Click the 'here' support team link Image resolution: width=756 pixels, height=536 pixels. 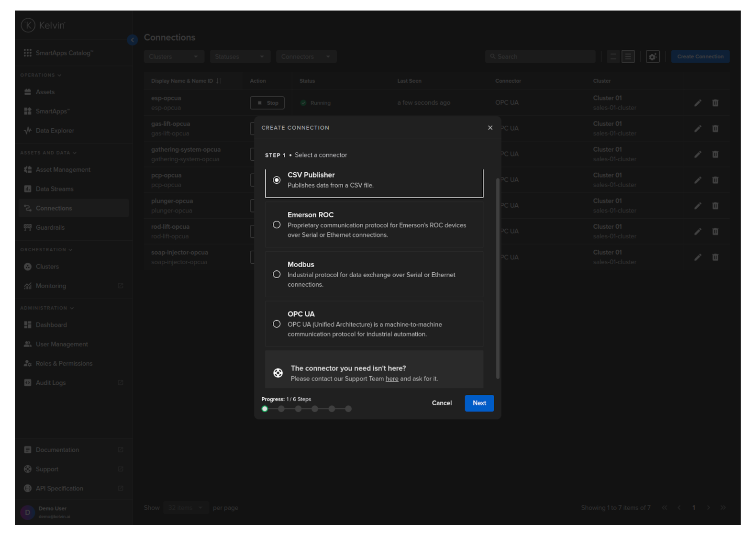tap(392, 379)
